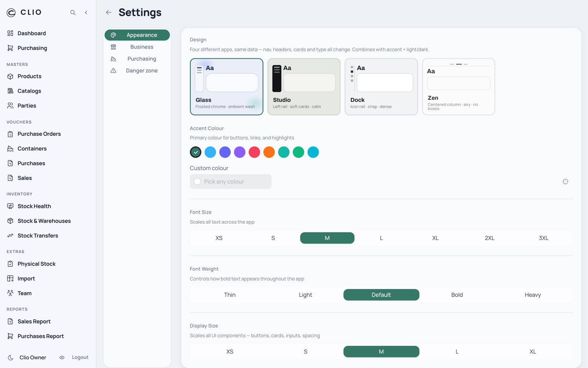Select the Studio design card
Image resolution: width=588 pixels, height=368 pixels.
click(304, 87)
